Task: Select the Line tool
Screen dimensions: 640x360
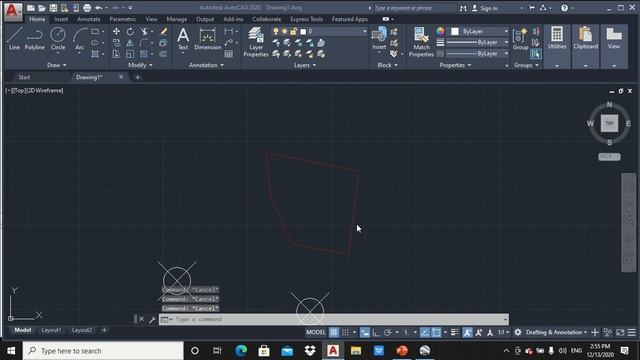Action: pos(14,39)
